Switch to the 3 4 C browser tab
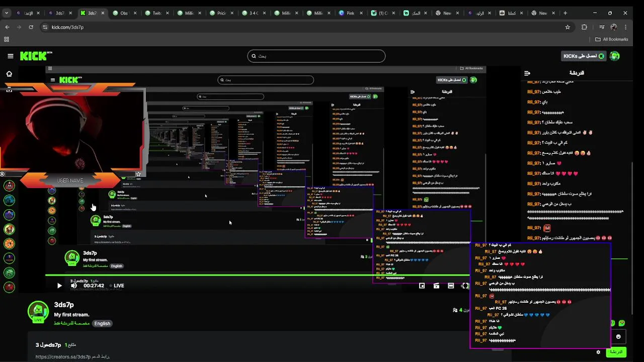644x362 pixels. click(254, 13)
